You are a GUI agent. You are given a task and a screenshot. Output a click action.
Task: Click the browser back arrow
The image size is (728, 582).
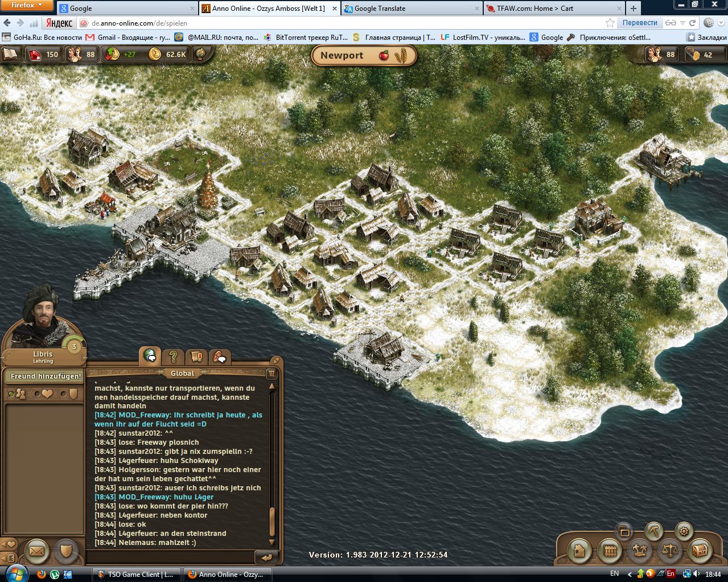7,23
